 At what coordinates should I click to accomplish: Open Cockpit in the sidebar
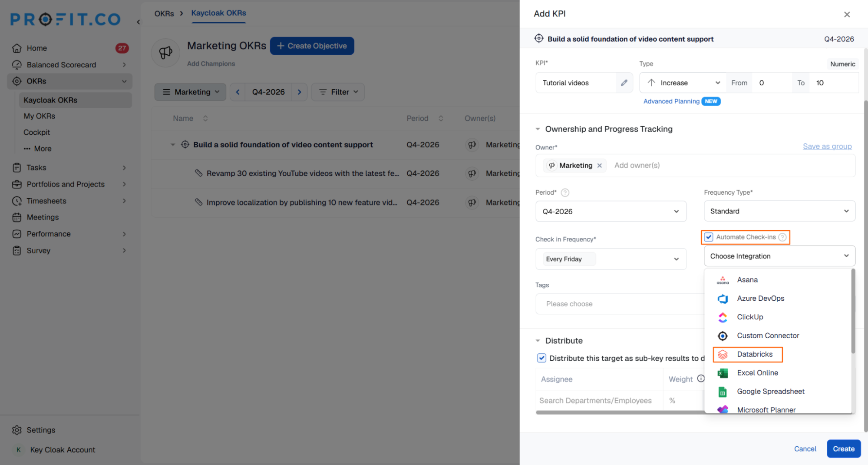click(x=36, y=132)
